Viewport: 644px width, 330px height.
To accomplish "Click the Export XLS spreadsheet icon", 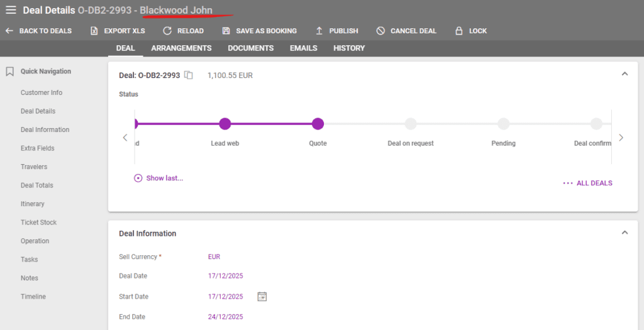I will click(94, 31).
